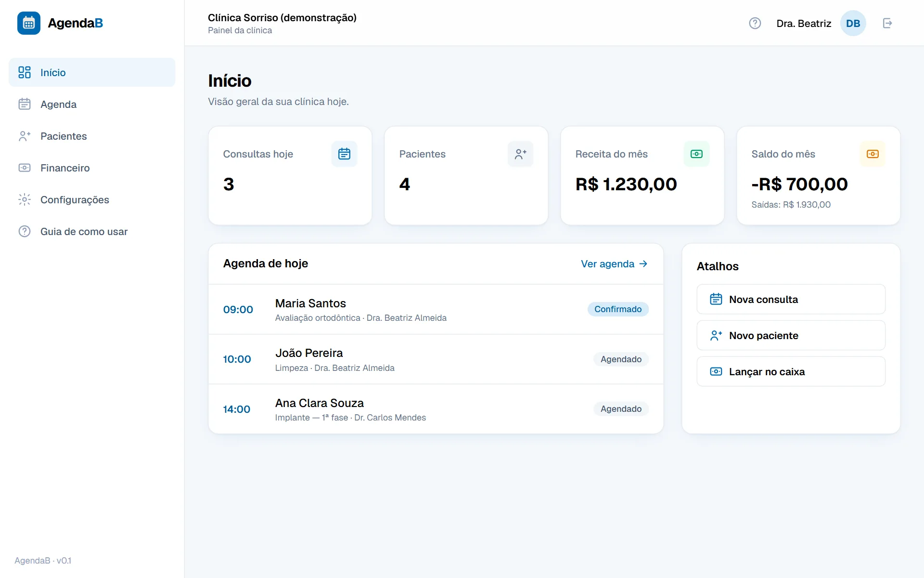Click the Novo paciente shortcut button
The height and width of the screenshot is (578, 924).
[791, 335]
